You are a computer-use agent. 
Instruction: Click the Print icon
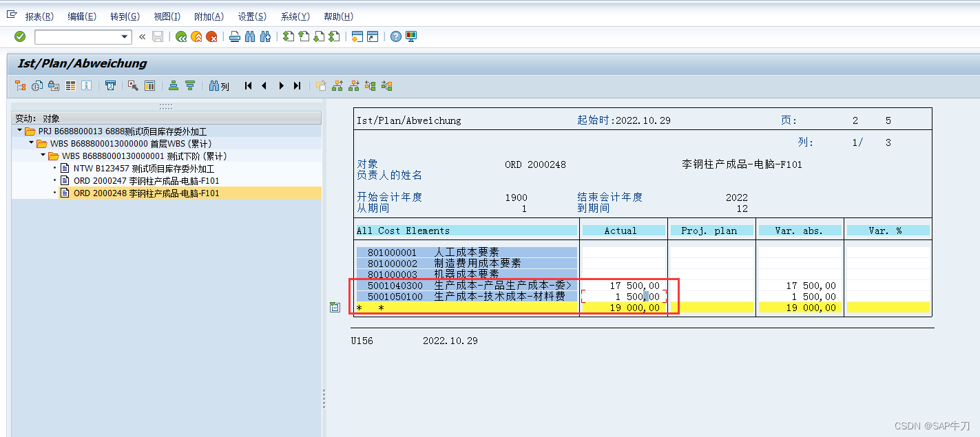[235, 36]
